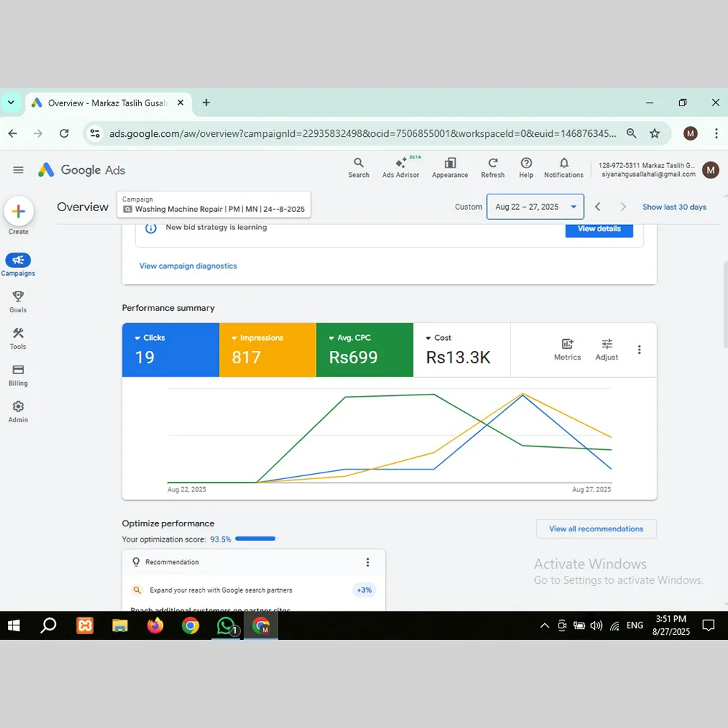Click the Refresh icon in Google Ads
Screen dimensions: 728x728
coord(493,167)
